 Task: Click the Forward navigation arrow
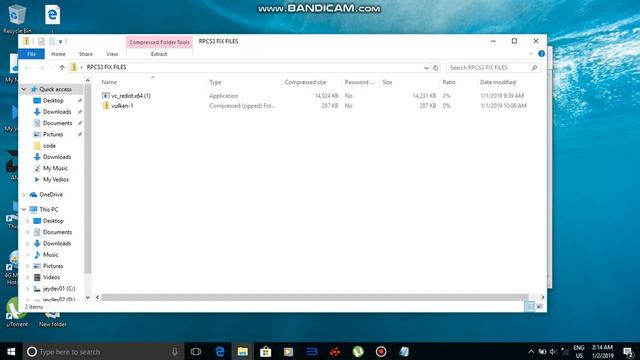point(41,67)
